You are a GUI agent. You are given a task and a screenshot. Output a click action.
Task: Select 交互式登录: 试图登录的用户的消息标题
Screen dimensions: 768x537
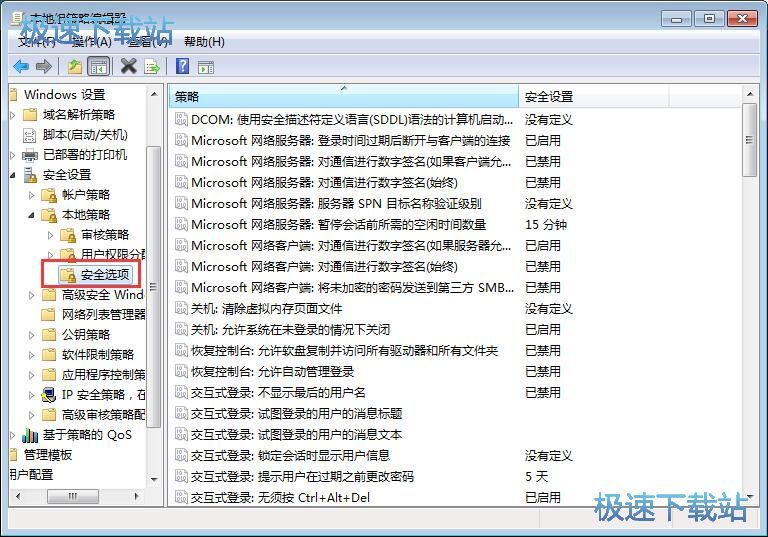(x=296, y=414)
